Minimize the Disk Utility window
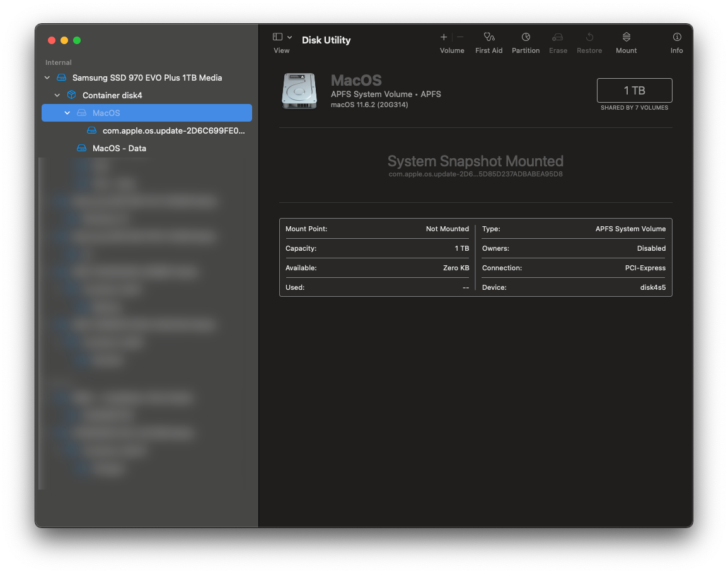Screen dimensions: 728x574 point(64,40)
